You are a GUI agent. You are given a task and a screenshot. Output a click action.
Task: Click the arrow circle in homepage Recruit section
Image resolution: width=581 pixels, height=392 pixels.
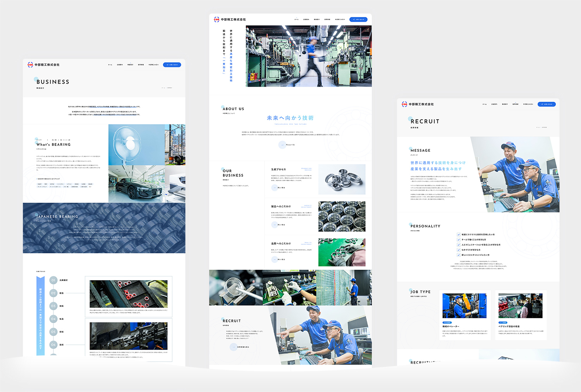pyautogui.click(x=234, y=347)
